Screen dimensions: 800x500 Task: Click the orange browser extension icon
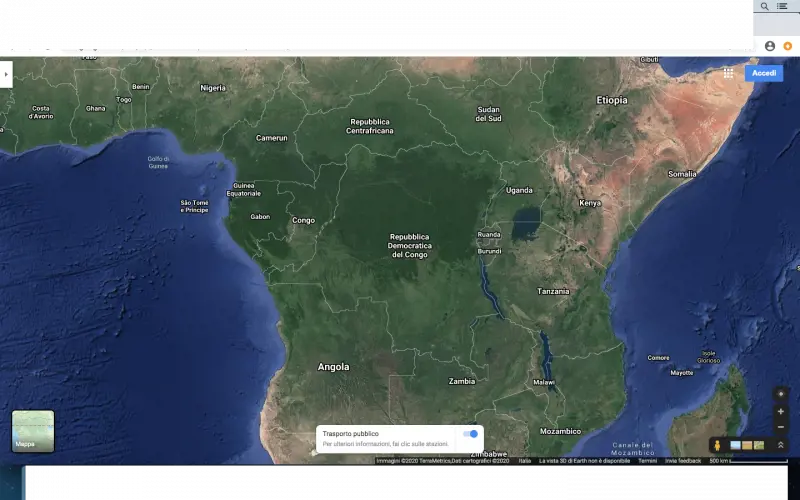tap(788, 46)
